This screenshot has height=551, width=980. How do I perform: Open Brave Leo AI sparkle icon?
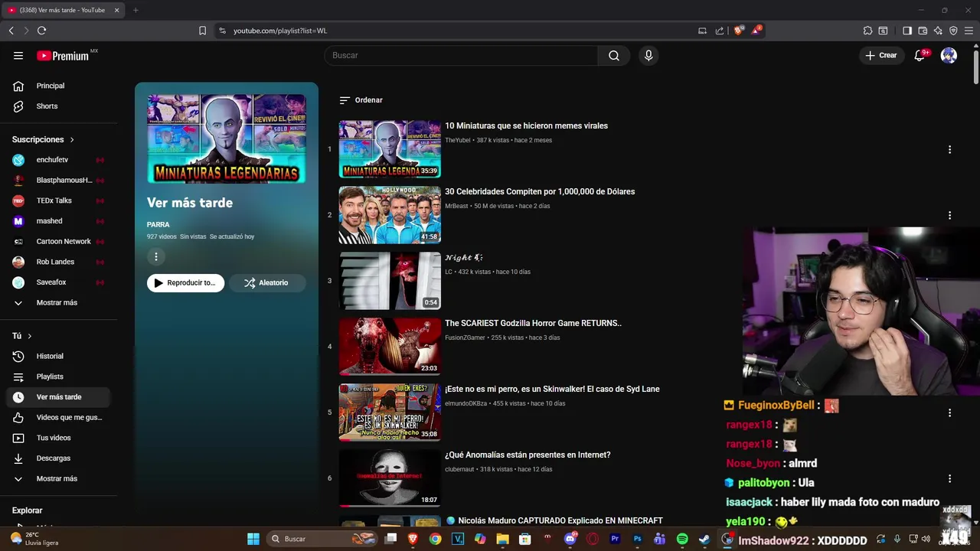click(x=938, y=31)
